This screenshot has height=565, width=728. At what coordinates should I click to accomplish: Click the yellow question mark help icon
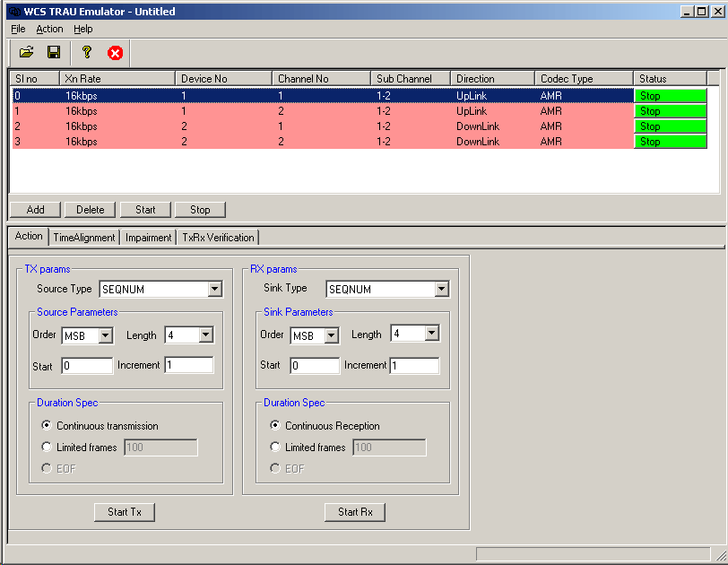click(x=87, y=52)
